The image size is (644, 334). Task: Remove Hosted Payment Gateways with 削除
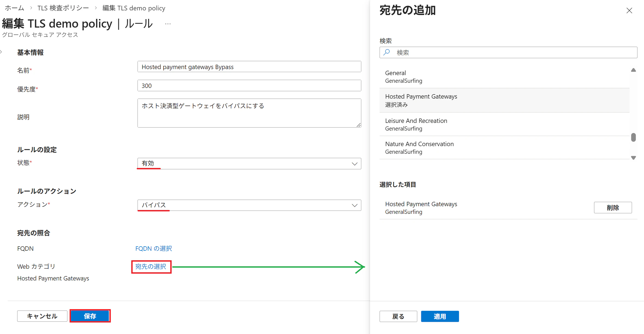[613, 208]
